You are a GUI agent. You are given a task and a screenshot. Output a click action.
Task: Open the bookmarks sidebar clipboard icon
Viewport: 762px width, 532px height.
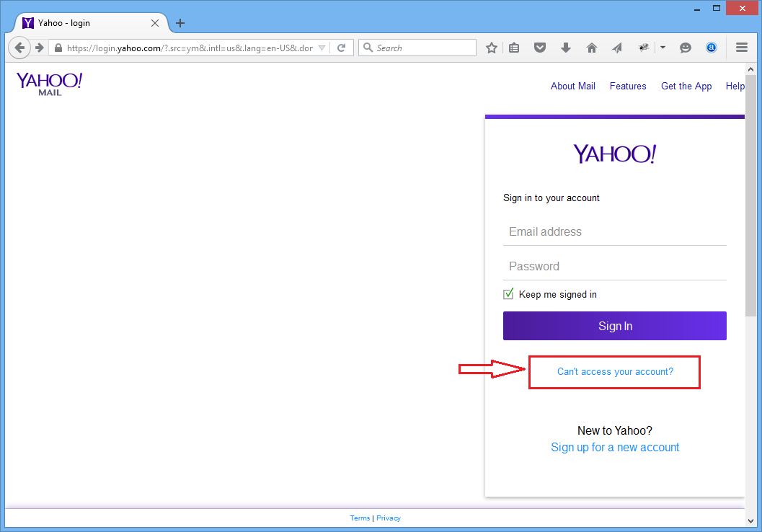[514, 48]
